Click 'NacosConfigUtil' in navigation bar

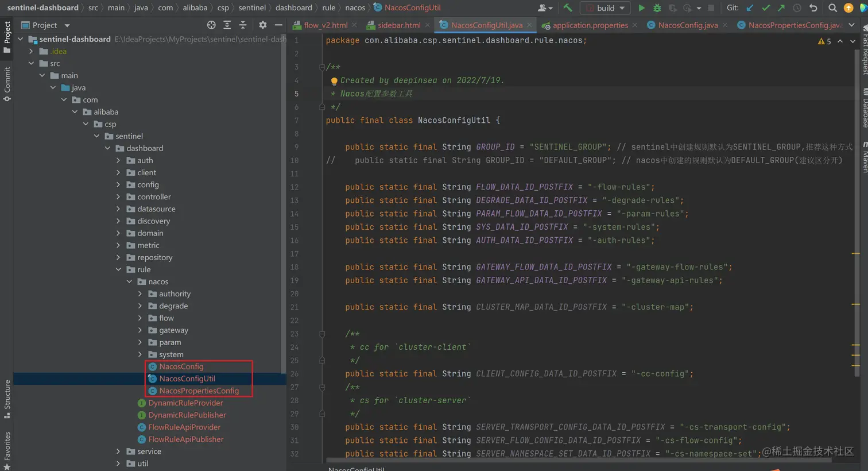click(x=412, y=7)
